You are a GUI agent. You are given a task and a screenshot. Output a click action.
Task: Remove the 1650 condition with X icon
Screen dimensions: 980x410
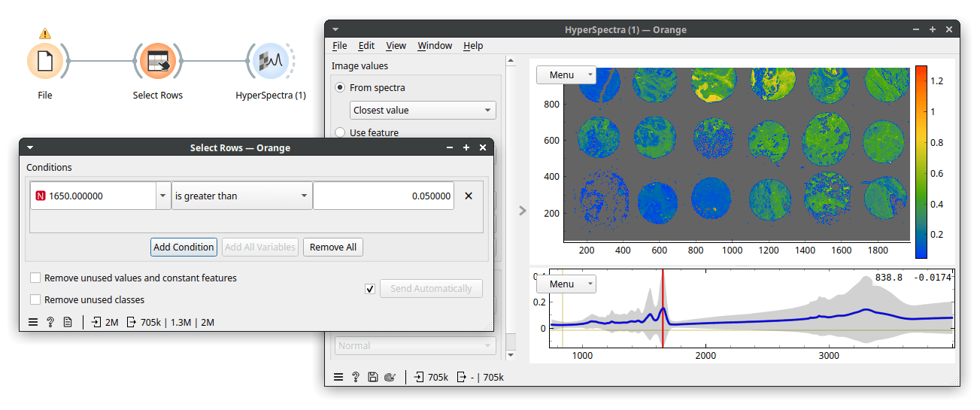click(x=469, y=196)
